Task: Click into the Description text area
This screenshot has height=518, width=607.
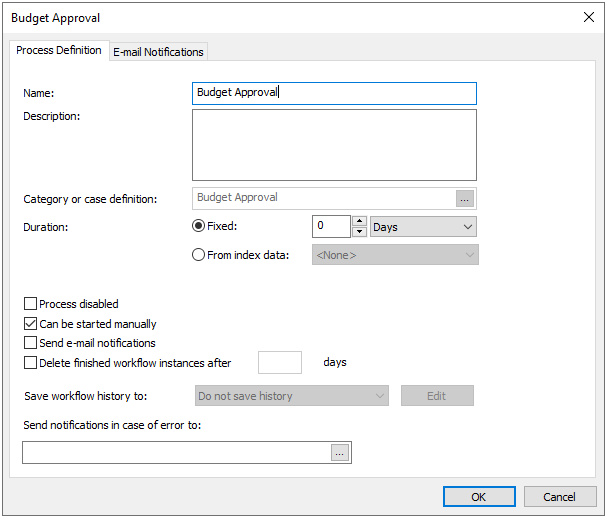Action: (x=334, y=145)
